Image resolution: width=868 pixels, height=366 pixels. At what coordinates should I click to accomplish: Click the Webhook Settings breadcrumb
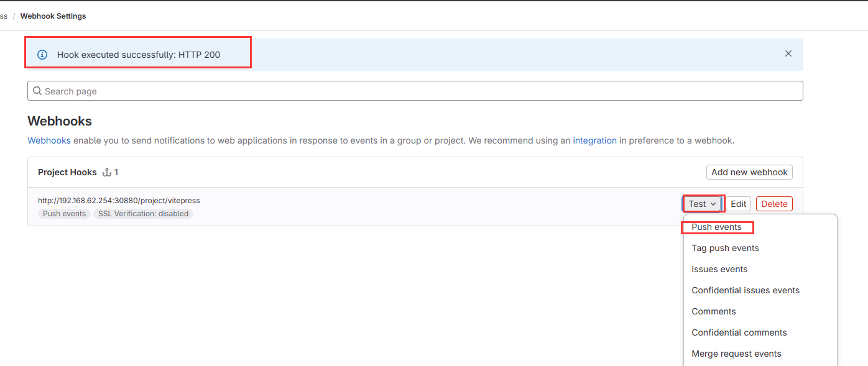coord(53,16)
